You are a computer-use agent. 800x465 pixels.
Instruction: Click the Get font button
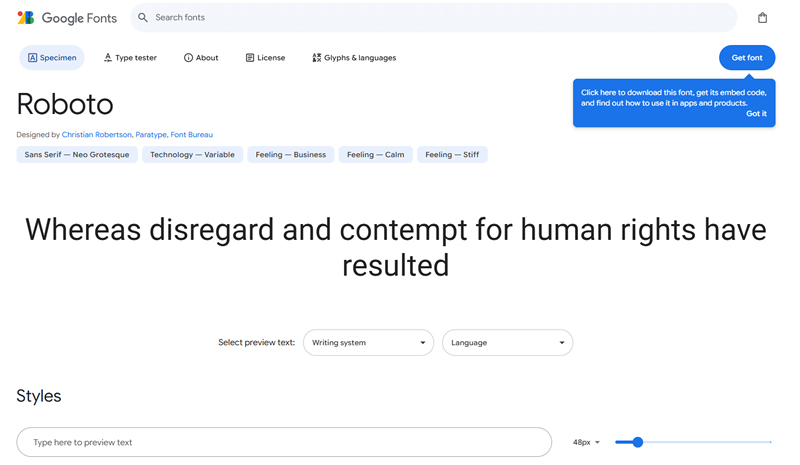747,58
